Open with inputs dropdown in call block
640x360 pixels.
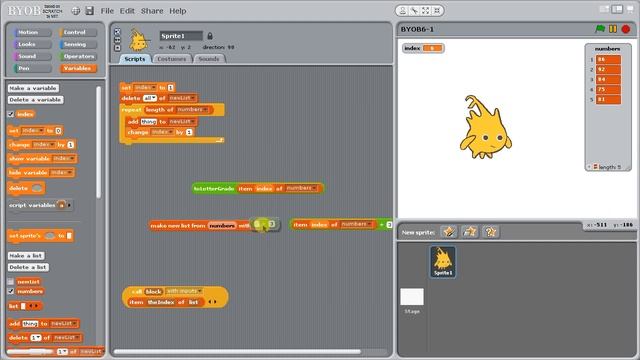click(x=184, y=291)
